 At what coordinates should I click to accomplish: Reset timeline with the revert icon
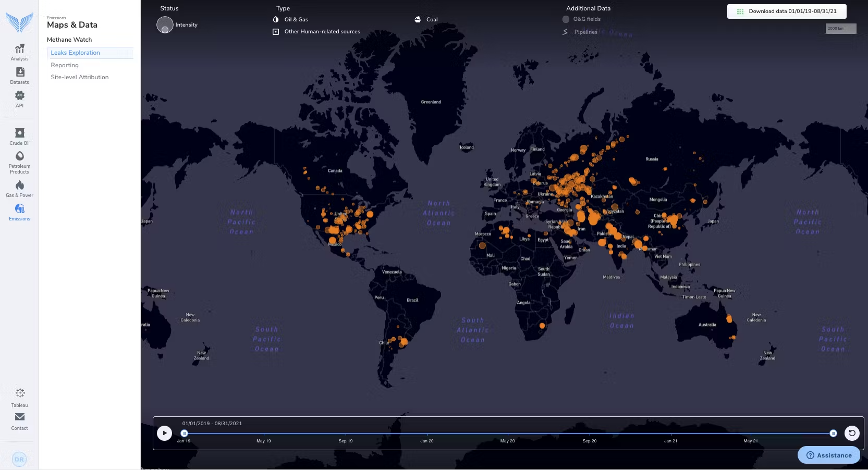[x=852, y=433]
